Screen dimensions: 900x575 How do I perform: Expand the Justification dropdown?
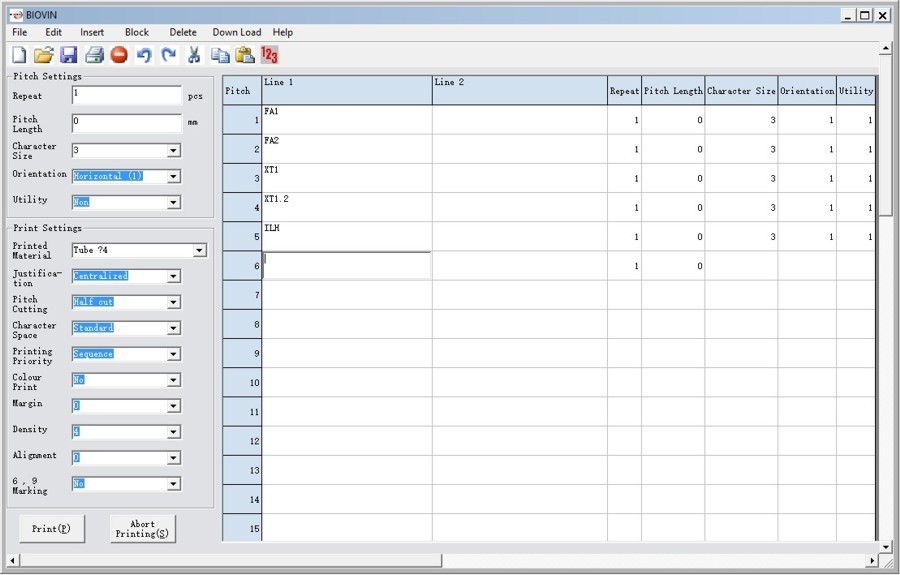point(173,277)
